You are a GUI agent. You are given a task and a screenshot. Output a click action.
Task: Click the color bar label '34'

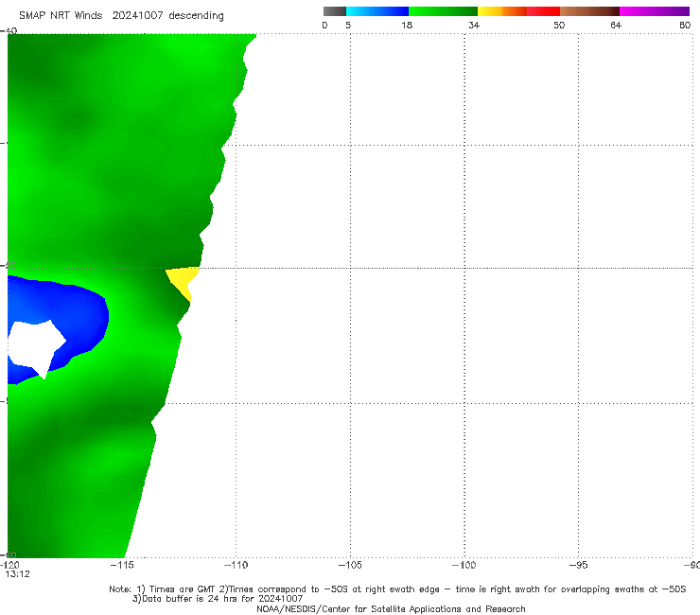tap(474, 25)
